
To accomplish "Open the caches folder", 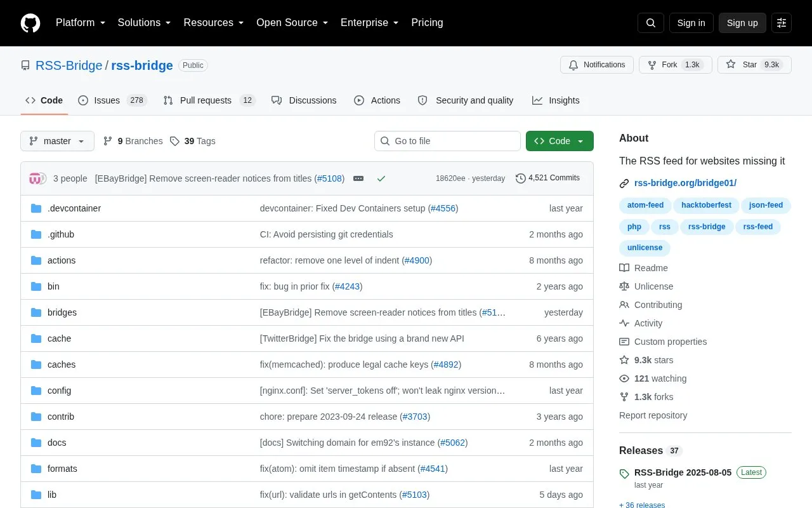I will (62, 364).
